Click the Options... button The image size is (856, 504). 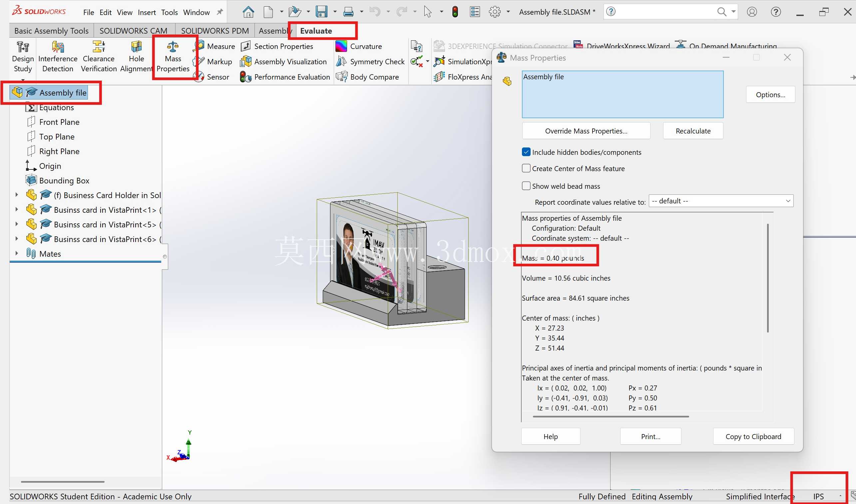(x=770, y=95)
